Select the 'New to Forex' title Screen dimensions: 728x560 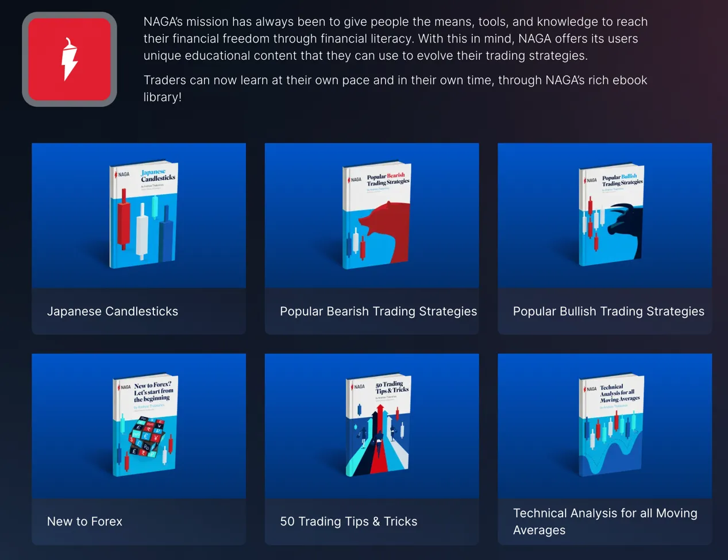(x=84, y=522)
